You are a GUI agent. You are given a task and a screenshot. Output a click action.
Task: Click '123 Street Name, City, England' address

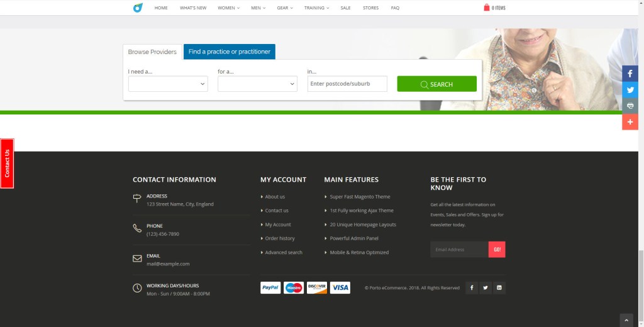[180, 204]
